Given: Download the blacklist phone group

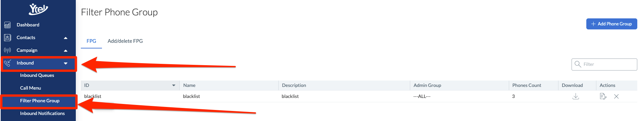Looking at the screenshot, I should [x=576, y=96].
